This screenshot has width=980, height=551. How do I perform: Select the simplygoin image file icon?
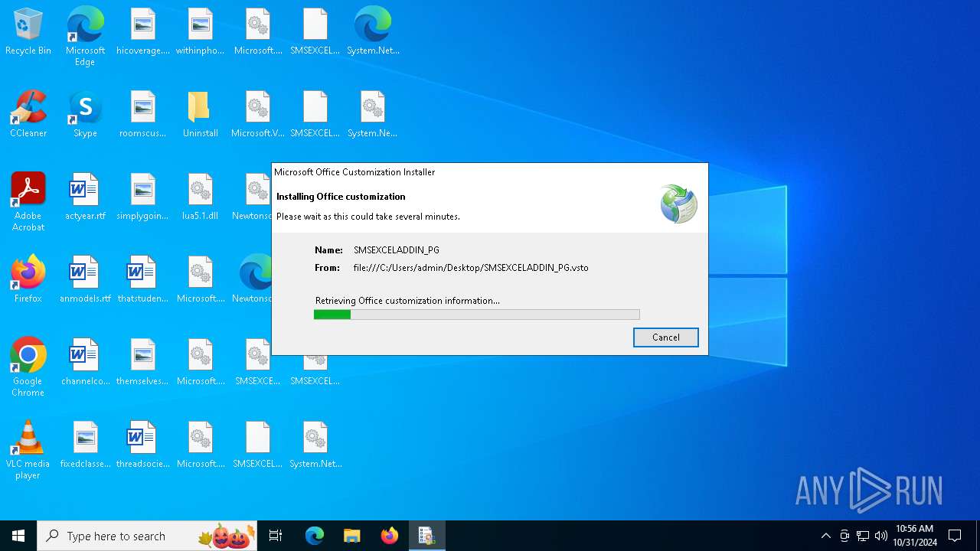[x=143, y=197]
